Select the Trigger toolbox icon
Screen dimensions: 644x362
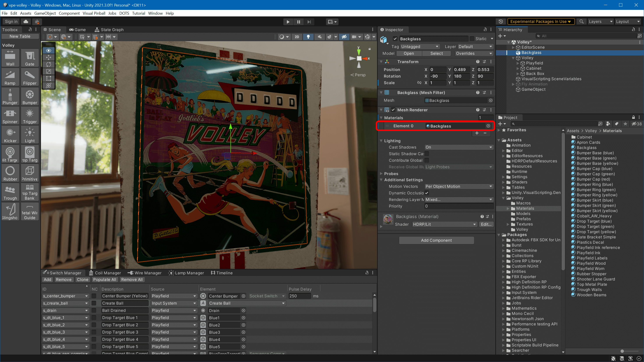tap(30, 116)
